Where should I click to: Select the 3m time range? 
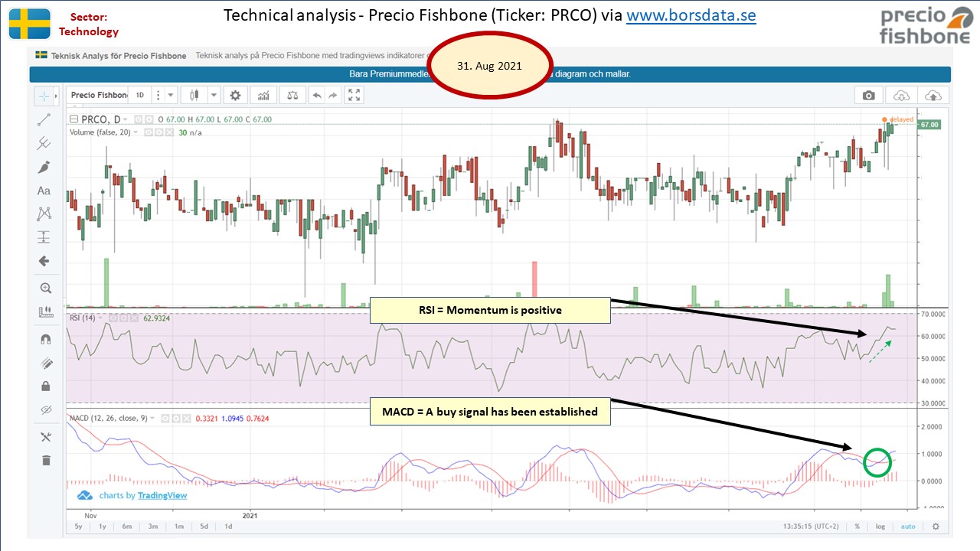tap(153, 527)
